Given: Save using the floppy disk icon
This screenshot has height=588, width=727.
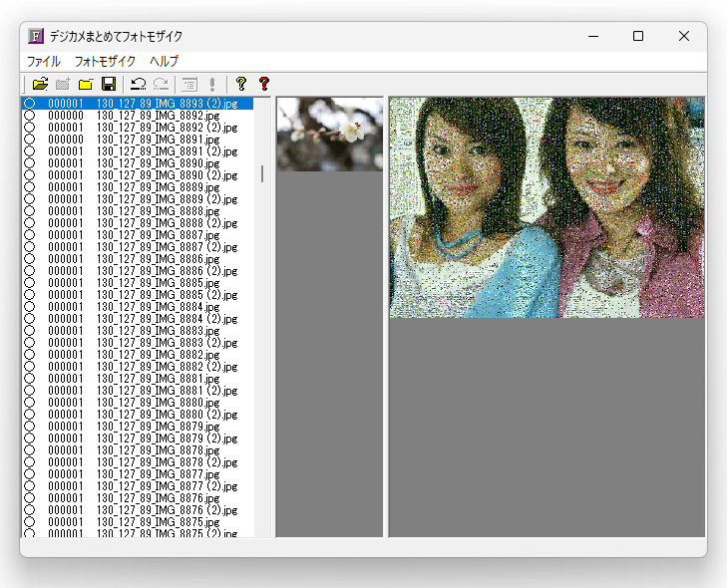Looking at the screenshot, I should (109, 84).
